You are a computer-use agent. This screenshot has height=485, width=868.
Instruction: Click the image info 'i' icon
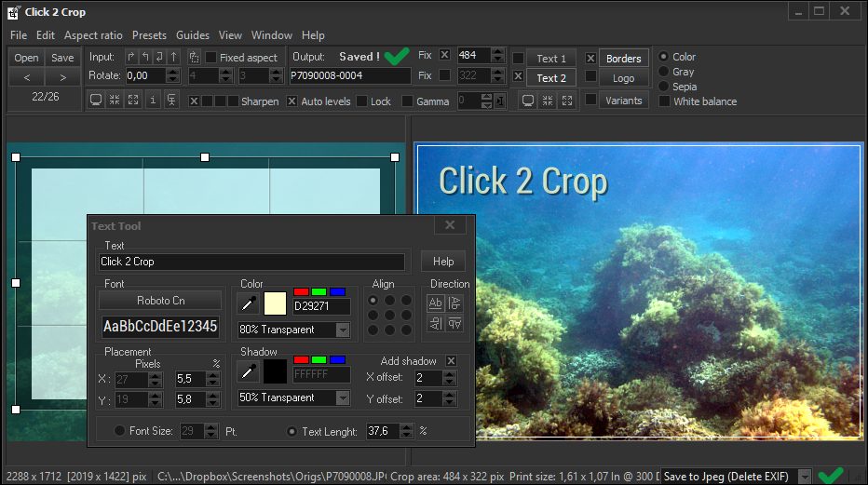153,101
